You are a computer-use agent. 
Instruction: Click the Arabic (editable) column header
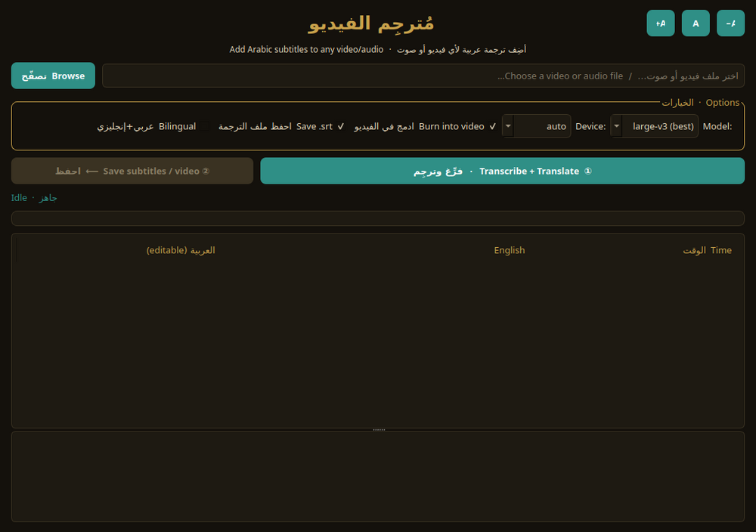[181, 250]
